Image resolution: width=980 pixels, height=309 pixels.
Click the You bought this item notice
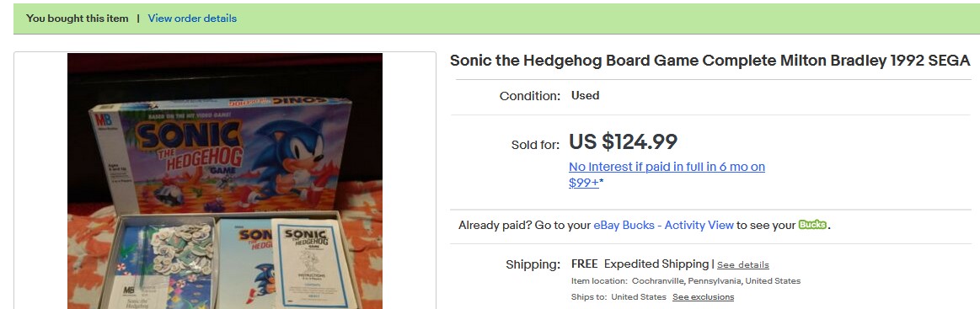click(x=78, y=19)
